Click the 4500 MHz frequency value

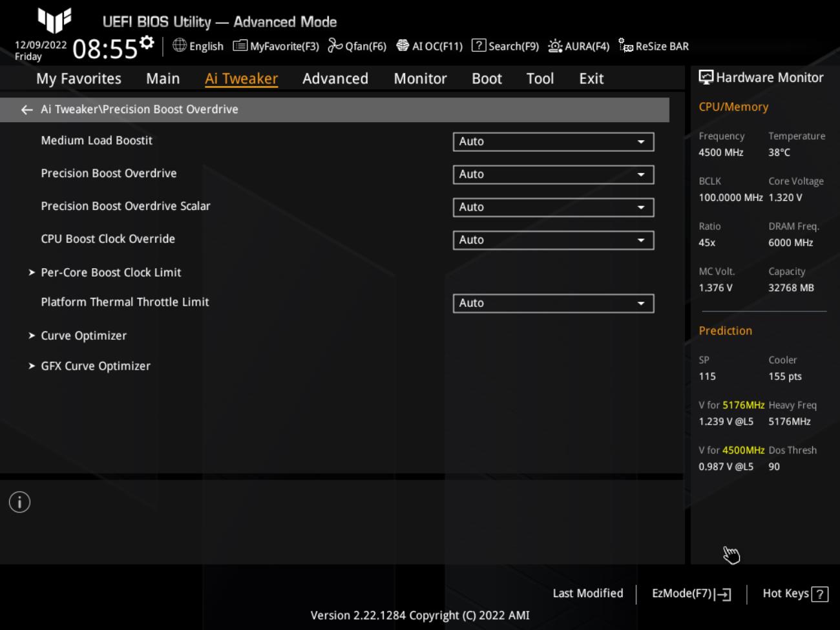click(721, 152)
